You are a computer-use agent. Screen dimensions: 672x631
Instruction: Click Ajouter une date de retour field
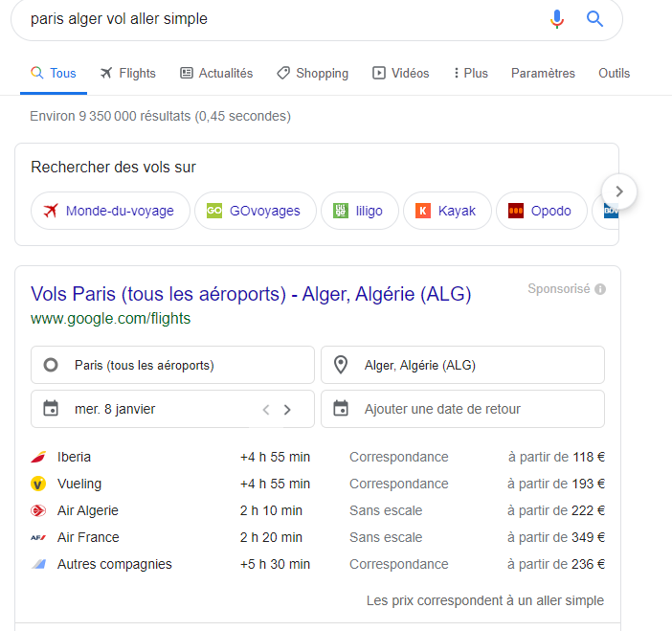(463, 409)
